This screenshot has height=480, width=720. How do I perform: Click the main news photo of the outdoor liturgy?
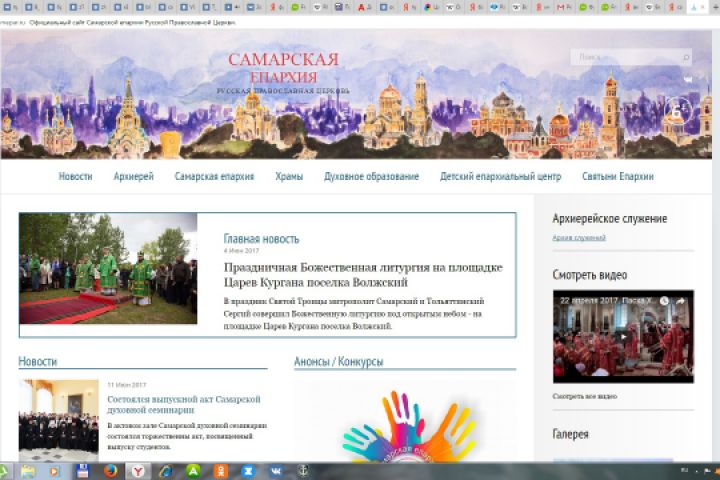108,269
